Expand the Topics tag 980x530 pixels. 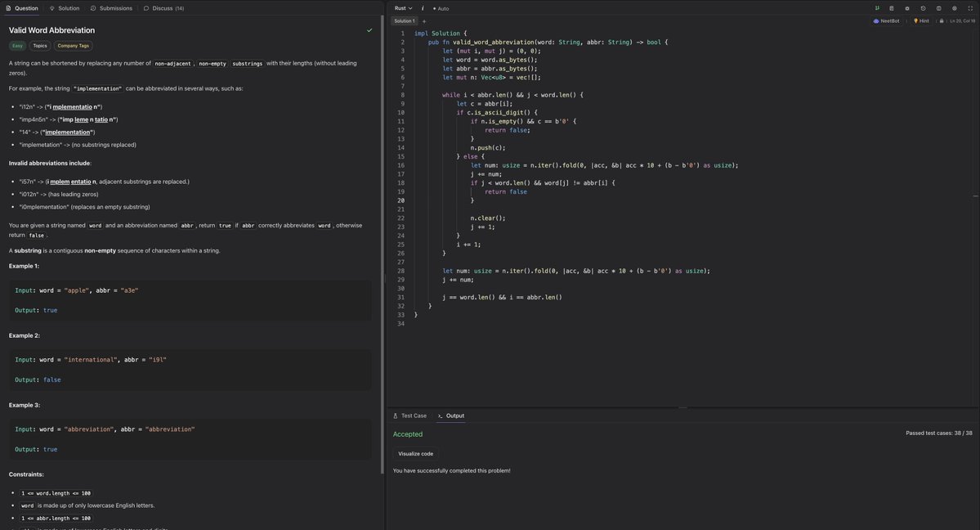40,46
